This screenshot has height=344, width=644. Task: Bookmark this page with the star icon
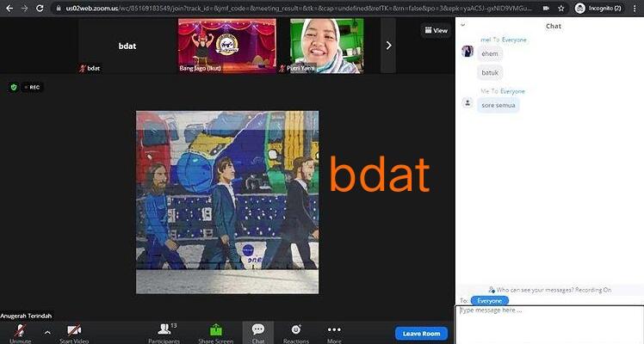tap(561, 9)
